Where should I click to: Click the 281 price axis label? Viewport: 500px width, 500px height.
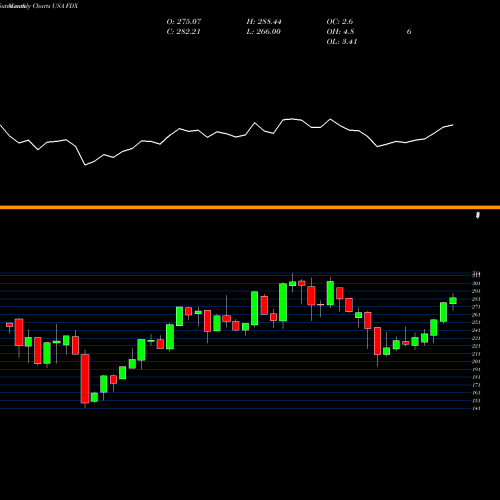(476, 299)
